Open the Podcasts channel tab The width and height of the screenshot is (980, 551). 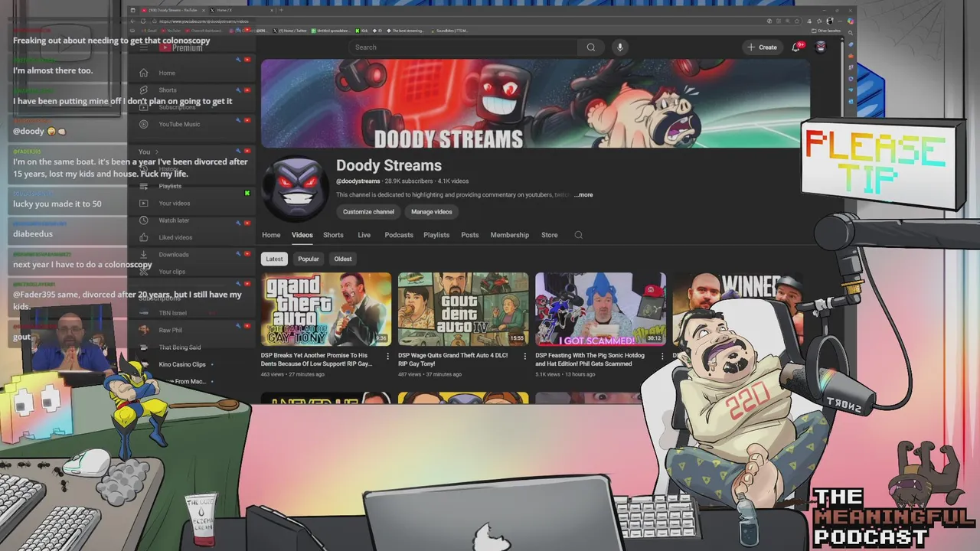(x=399, y=235)
